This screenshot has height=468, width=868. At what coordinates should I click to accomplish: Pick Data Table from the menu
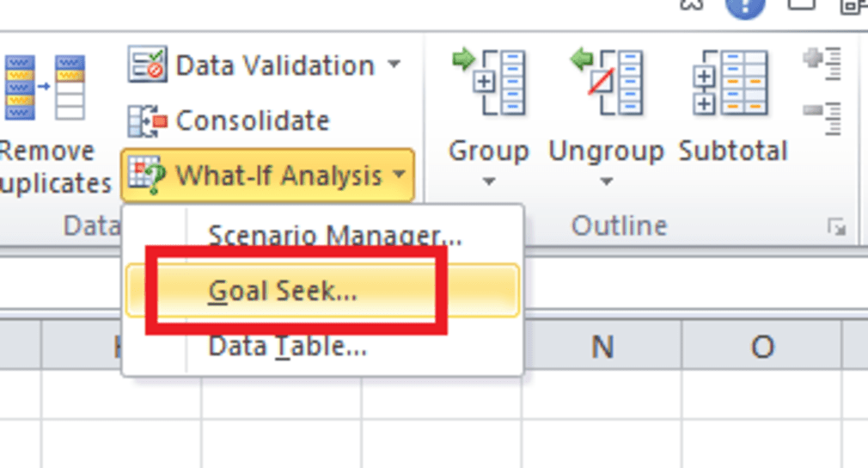pos(288,348)
